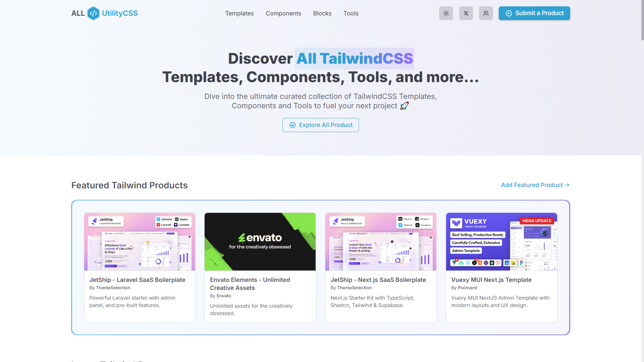Click JetShip - Next.js SaaS Boilerplate title
The image size is (644, 362).
pyautogui.click(x=378, y=280)
